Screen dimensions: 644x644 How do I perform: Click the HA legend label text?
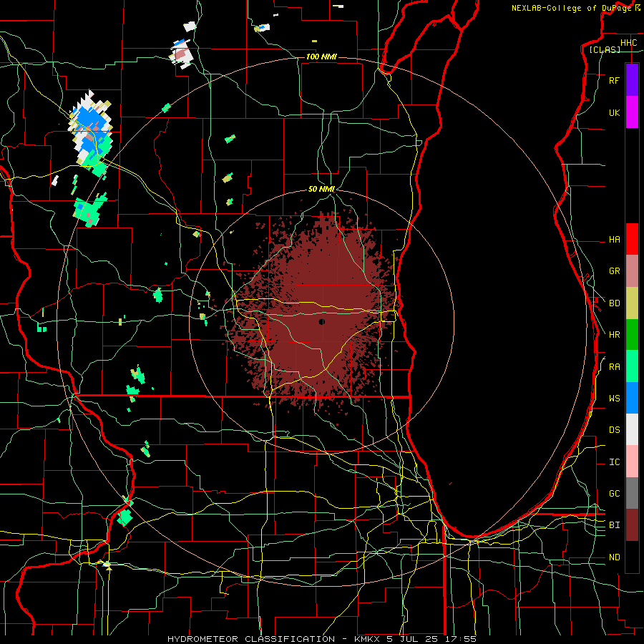point(615,240)
